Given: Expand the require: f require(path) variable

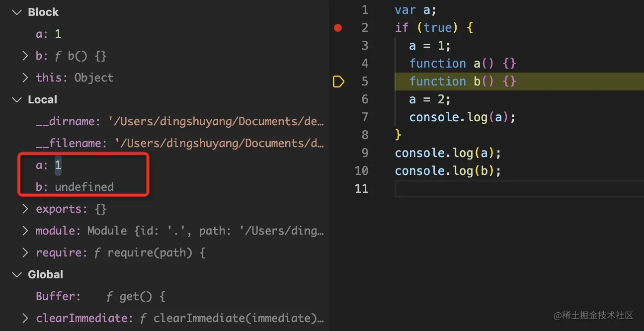Looking at the screenshot, I should (x=26, y=253).
